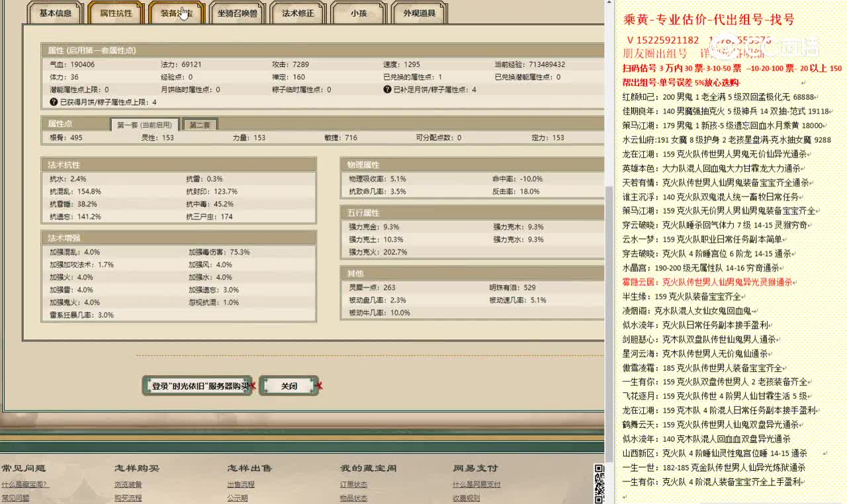This screenshot has height=504, width=847.
Task: Select 被动牛几率: 10.0% entry
Action: 379,313
